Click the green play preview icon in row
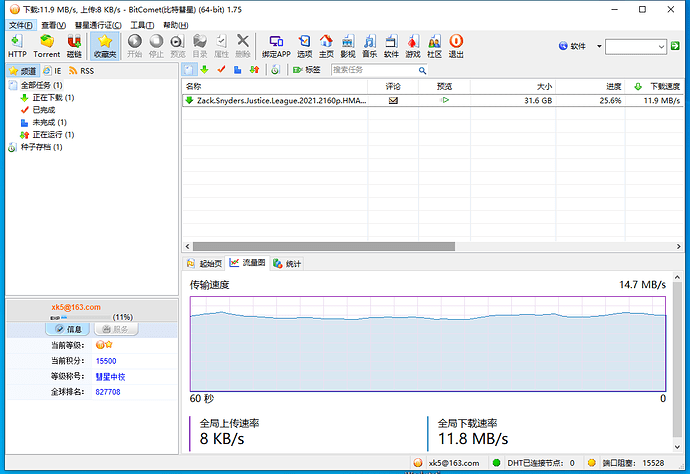The width and height of the screenshot is (690, 474). pos(445,100)
